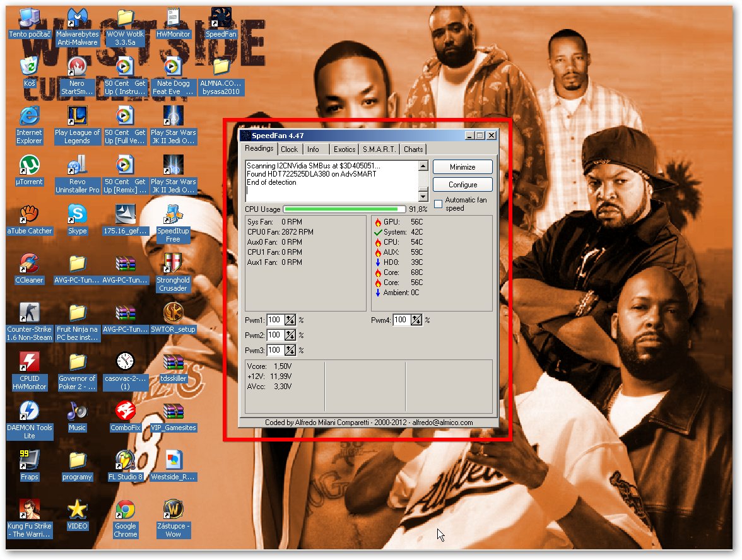This screenshot has height=560, width=742.
Task: Open aTube Catcher shortcut
Action: 29,220
